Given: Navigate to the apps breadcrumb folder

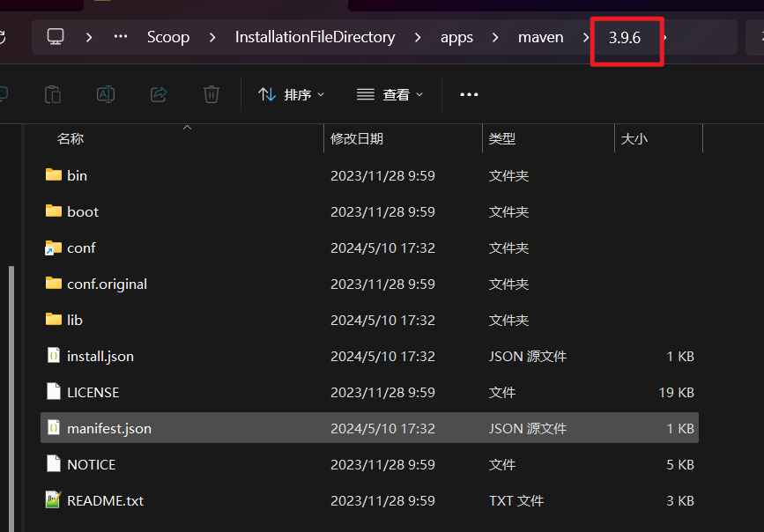Looking at the screenshot, I should 456,37.
